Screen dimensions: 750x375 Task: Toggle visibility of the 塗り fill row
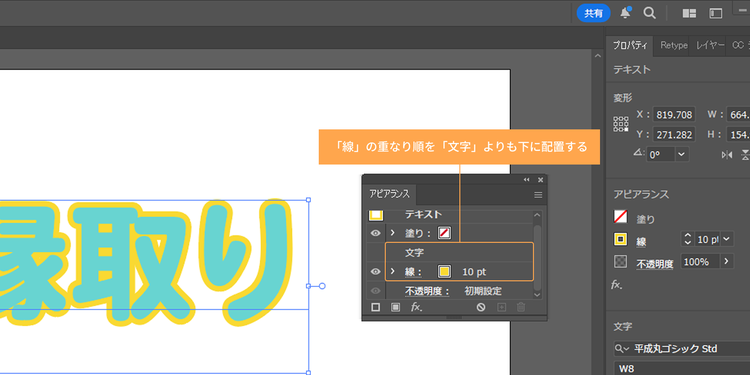click(375, 233)
